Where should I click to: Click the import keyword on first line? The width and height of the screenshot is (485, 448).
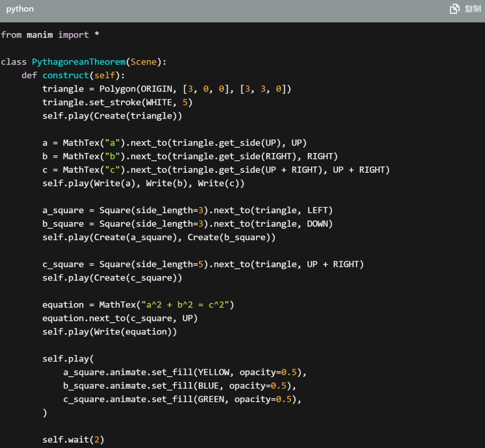coord(73,35)
